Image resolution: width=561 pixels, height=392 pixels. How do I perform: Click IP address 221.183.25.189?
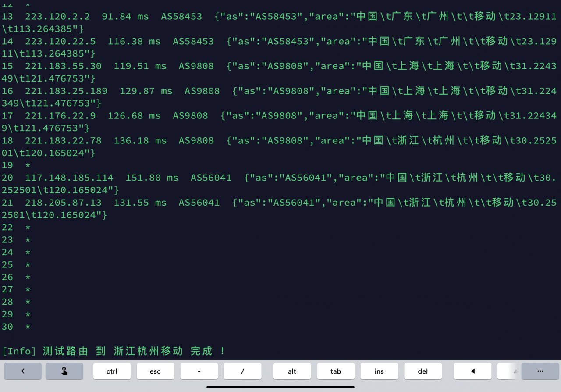(66, 91)
